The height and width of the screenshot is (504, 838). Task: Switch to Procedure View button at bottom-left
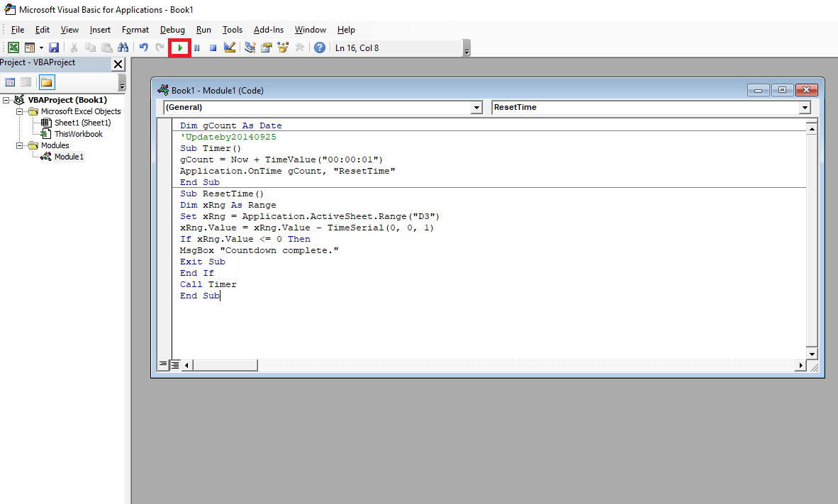click(164, 364)
